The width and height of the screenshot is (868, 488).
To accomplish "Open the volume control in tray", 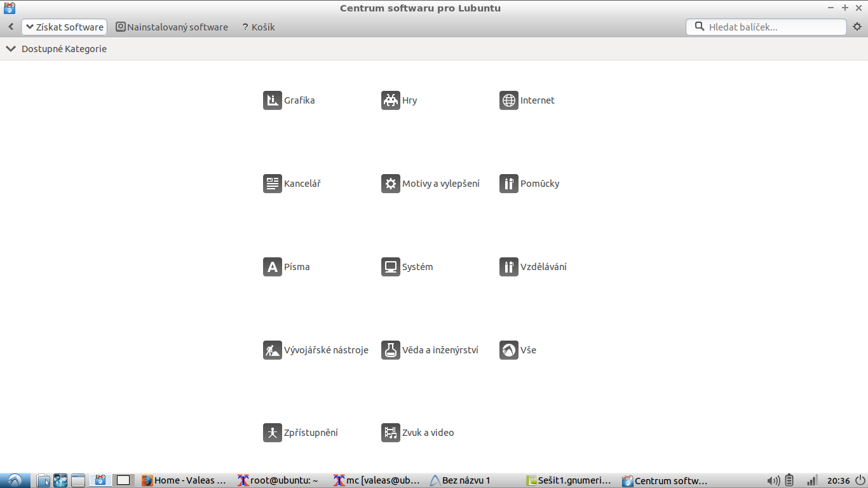I will [773, 480].
